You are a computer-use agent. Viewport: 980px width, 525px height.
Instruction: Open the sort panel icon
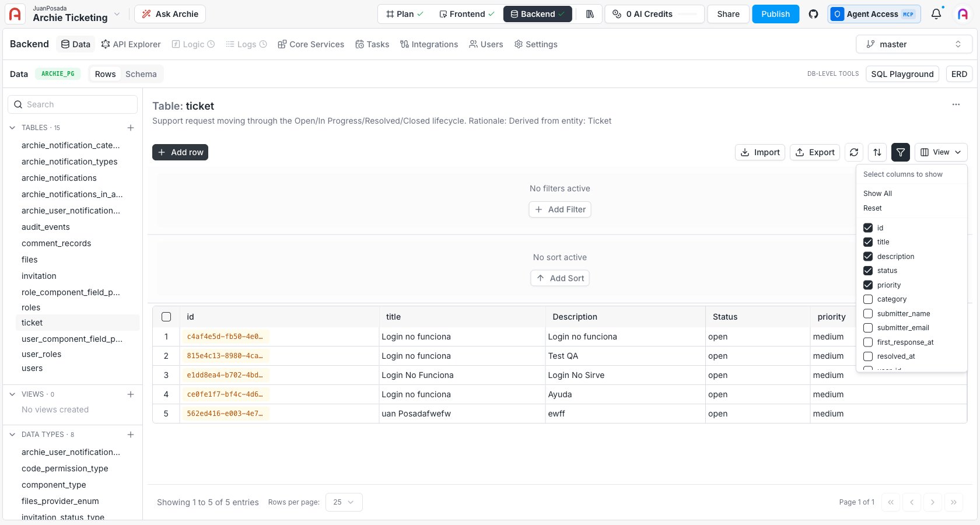(877, 152)
